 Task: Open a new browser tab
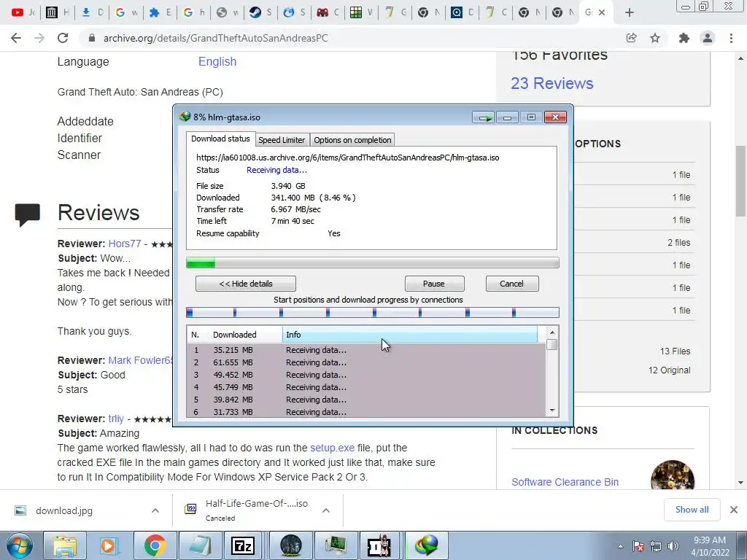coord(630,13)
